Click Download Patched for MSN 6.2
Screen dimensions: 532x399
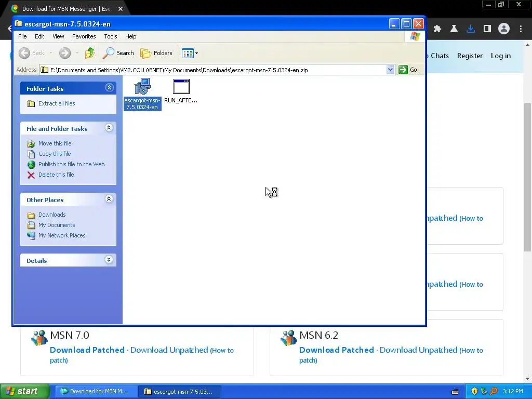(337, 350)
